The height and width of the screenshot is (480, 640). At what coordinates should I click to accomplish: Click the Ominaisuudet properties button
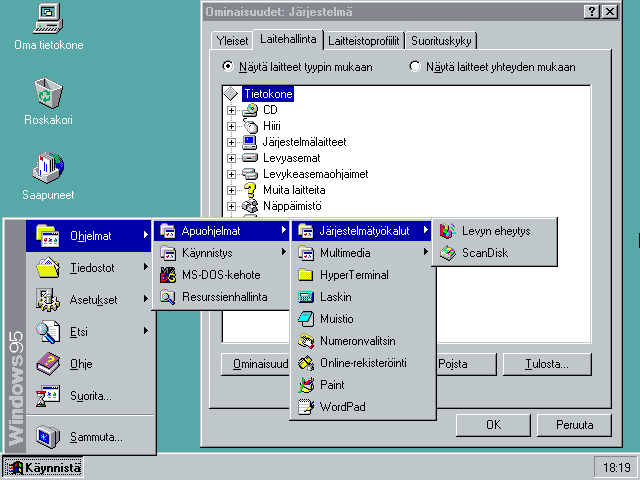(256, 364)
